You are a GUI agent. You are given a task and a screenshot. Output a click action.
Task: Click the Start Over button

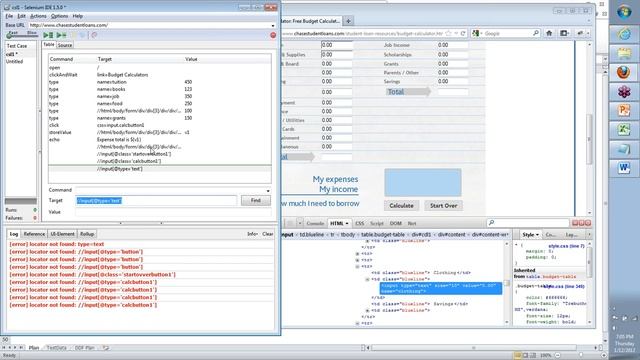443,205
